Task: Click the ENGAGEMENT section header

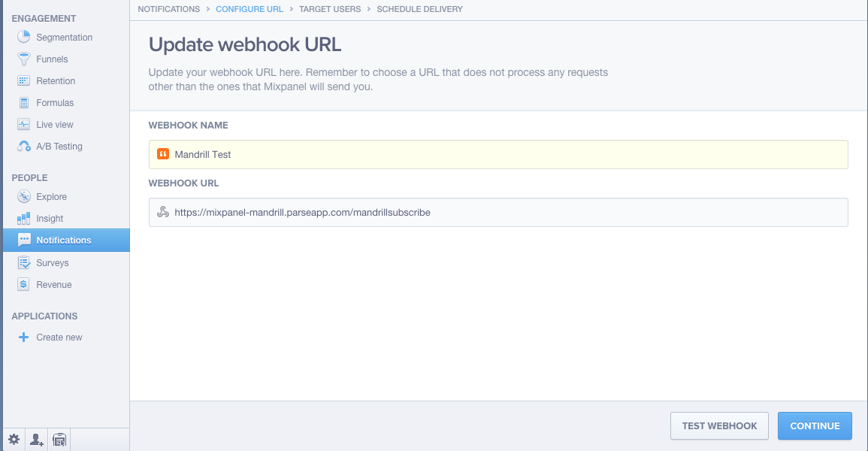Action: click(x=44, y=18)
